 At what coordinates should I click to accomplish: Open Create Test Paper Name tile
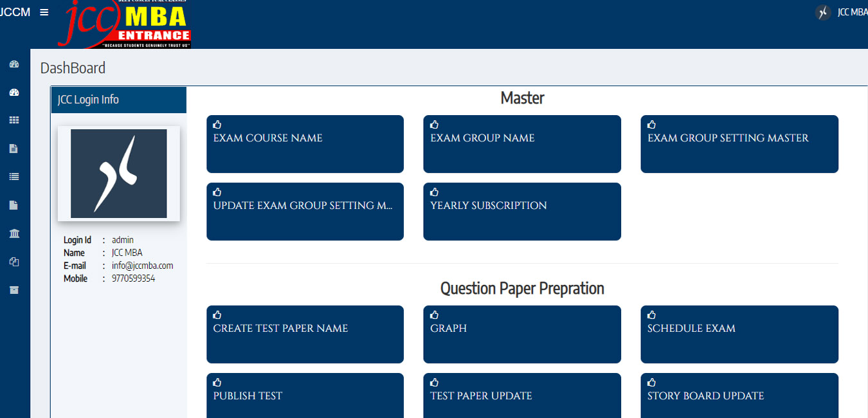305,334
